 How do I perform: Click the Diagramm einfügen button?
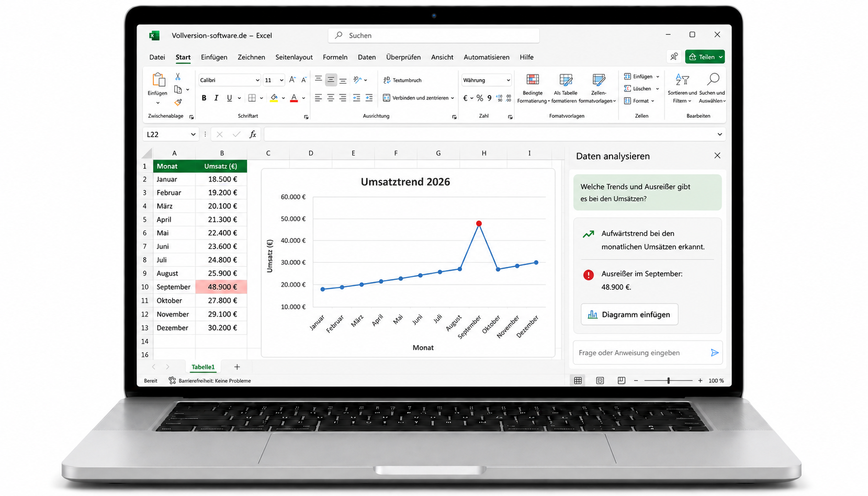(x=629, y=314)
